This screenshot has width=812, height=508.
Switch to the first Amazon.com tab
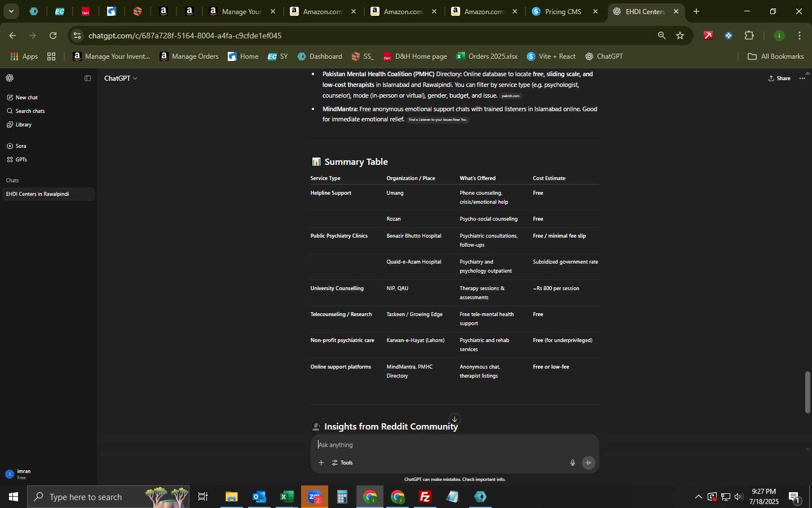(x=323, y=11)
